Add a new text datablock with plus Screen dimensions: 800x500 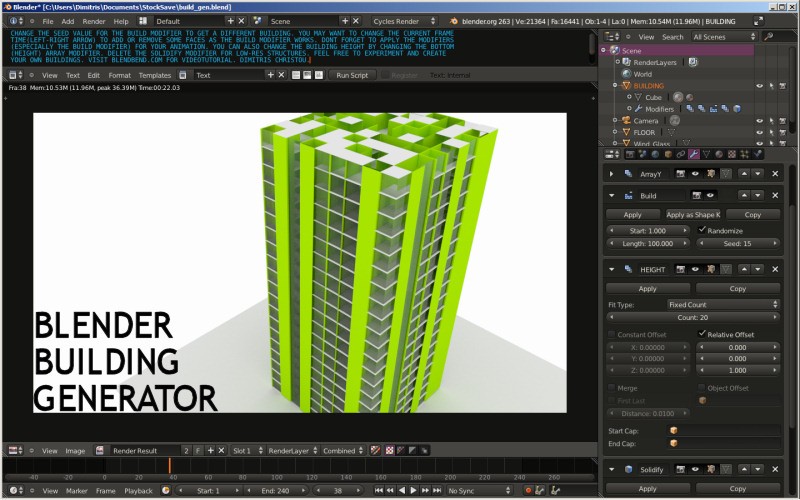coord(270,75)
